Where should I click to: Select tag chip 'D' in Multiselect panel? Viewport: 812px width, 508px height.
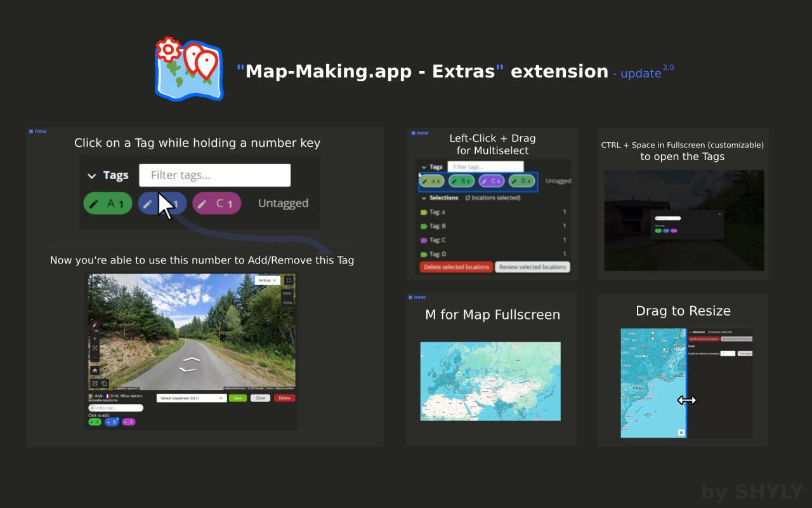(521, 181)
